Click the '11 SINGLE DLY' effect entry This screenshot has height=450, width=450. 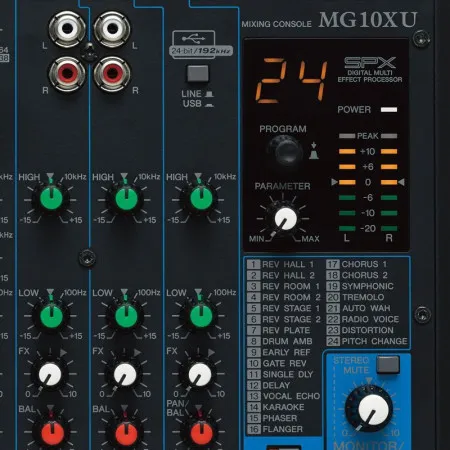click(280, 374)
